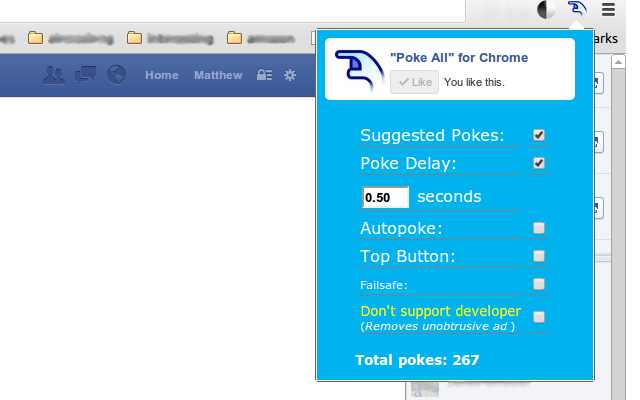Viewport: 640px width, 400px height.
Task: Open the "Poke All" for Chrome title link
Action: pos(459,58)
